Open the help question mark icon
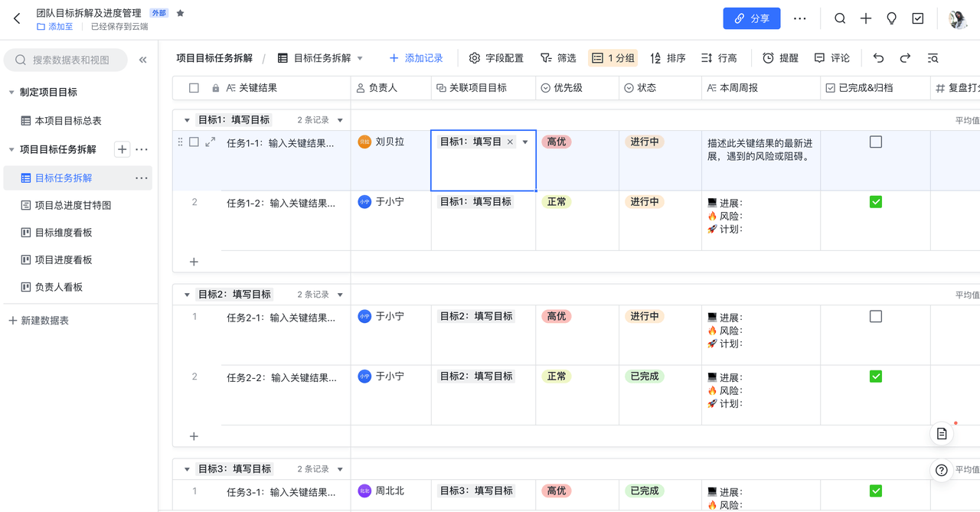The image size is (980, 512). 942,470
